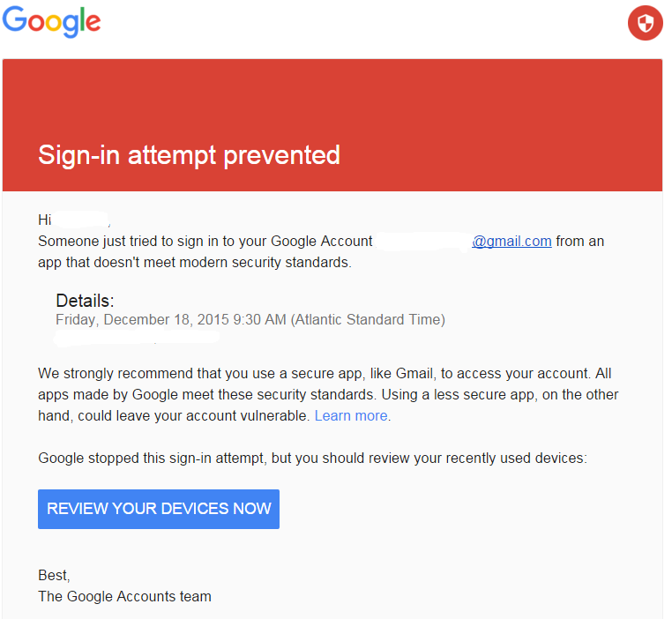The width and height of the screenshot is (672, 619).
Task: Click the redacted name after Hi
Action: (81, 220)
